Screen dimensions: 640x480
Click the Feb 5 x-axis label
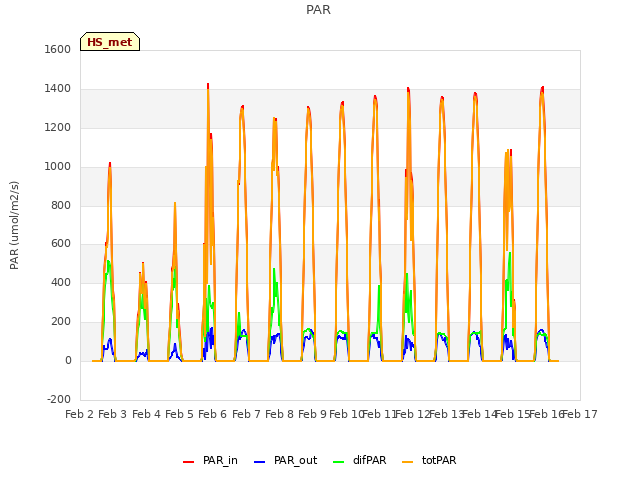point(179,414)
